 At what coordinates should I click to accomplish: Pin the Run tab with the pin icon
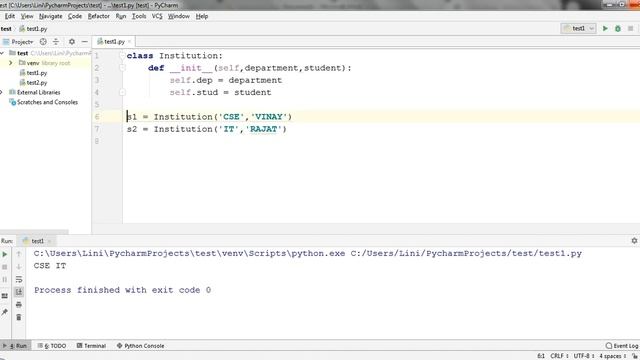[5, 313]
